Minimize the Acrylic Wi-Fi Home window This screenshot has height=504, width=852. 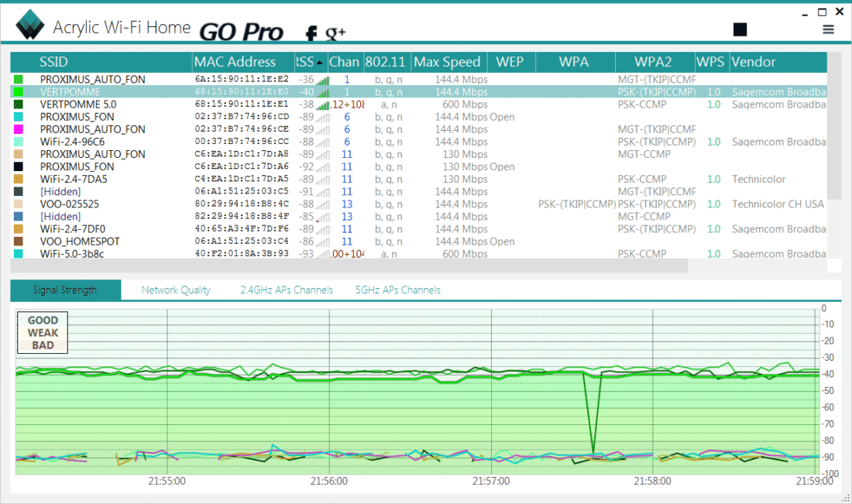point(805,13)
